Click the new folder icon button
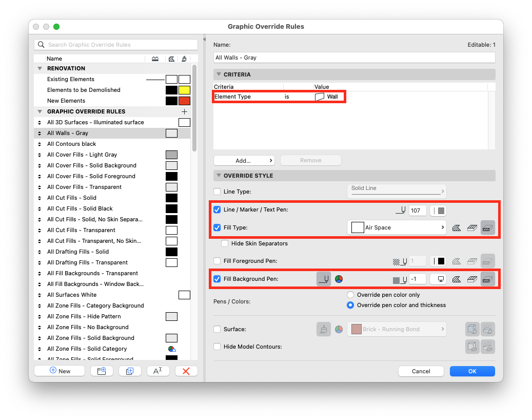Screen dimensions: 532x420 click(x=102, y=371)
